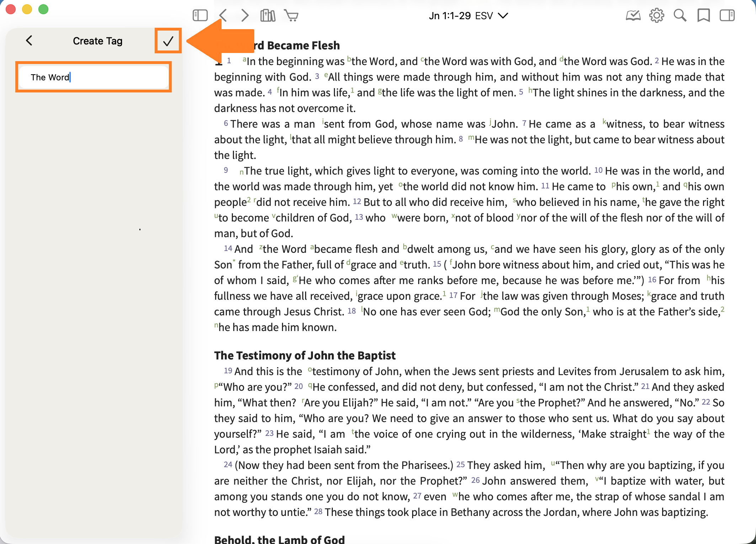Click verse number 24 before Now they had been sent
This screenshot has height=544, width=756.
click(x=228, y=465)
